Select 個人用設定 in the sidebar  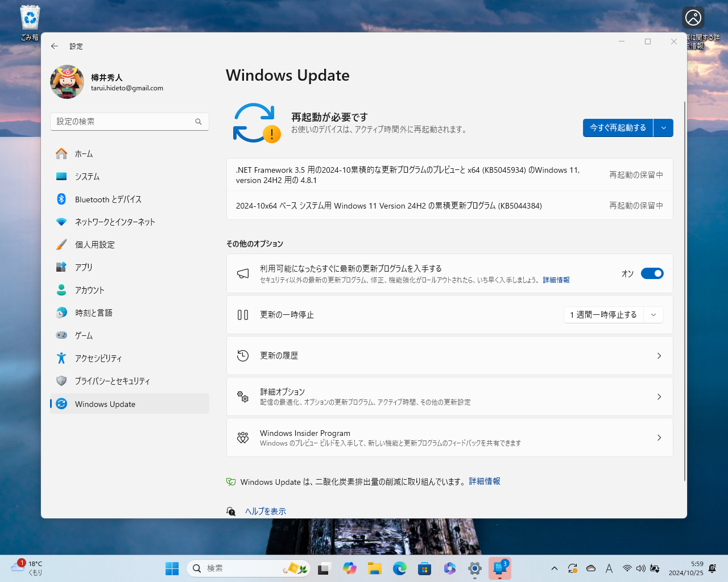coord(130,244)
